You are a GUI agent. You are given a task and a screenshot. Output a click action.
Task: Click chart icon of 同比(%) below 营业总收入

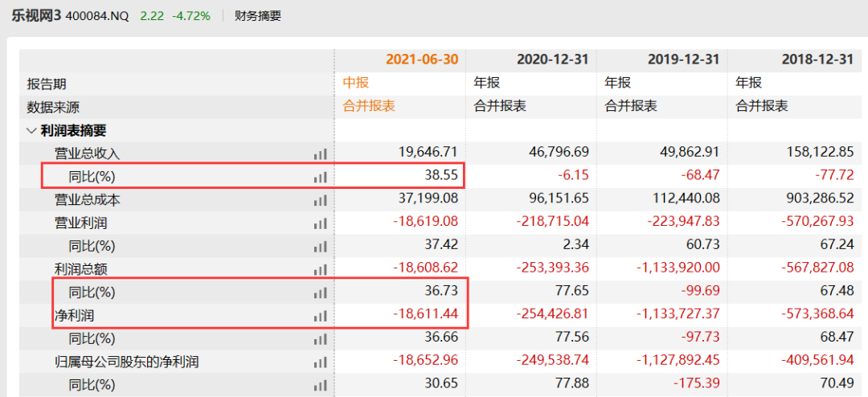point(320,177)
